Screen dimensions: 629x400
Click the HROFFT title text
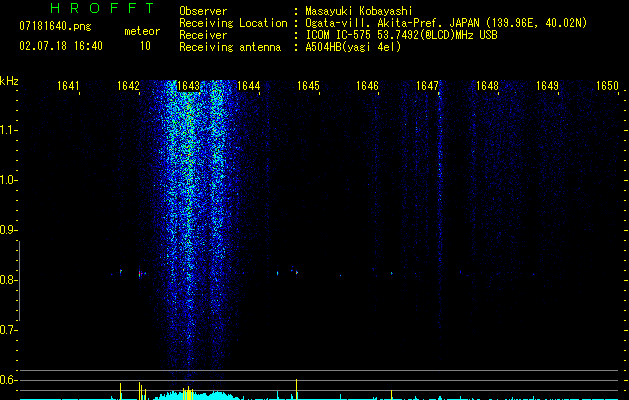coord(103,8)
